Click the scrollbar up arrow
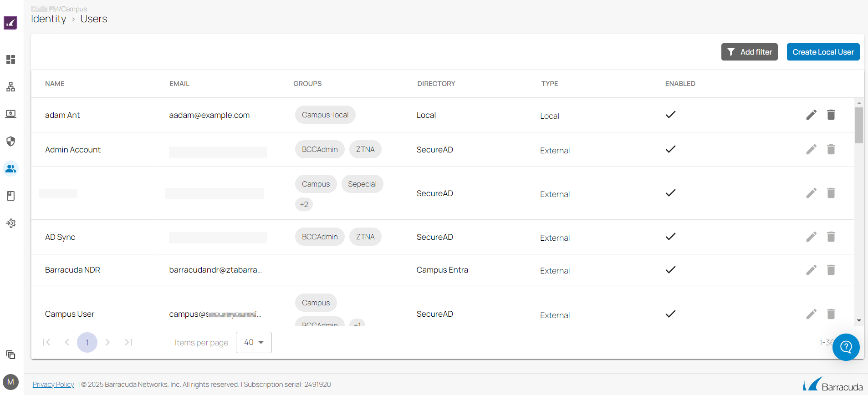 click(x=859, y=103)
